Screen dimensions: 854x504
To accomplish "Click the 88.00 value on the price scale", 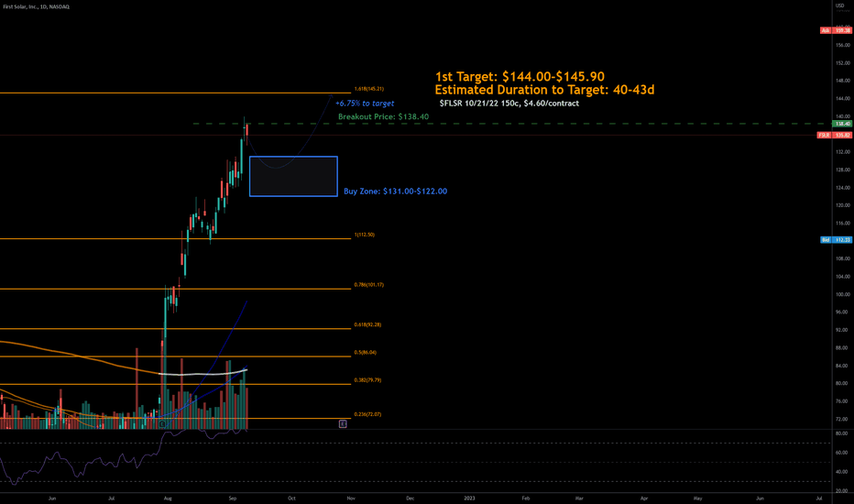I will tap(843, 347).
